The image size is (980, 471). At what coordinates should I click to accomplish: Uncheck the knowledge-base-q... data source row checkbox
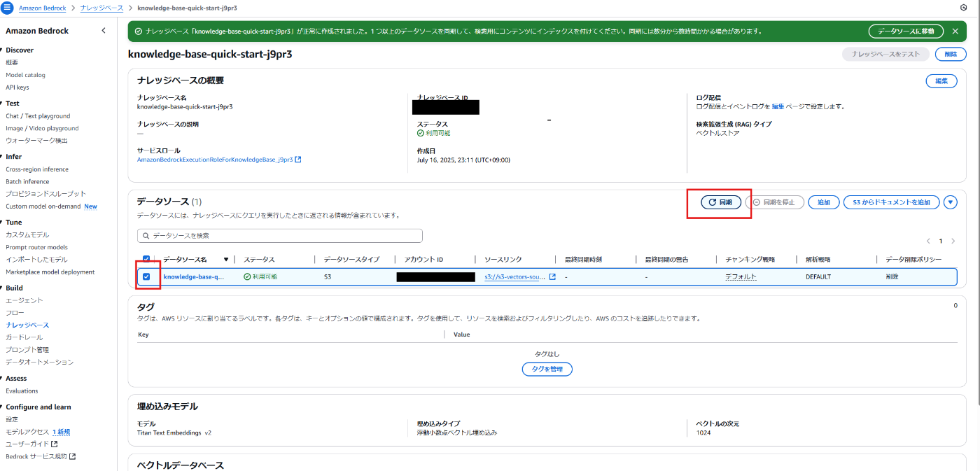pyautogui.click(x=146, y=277)
